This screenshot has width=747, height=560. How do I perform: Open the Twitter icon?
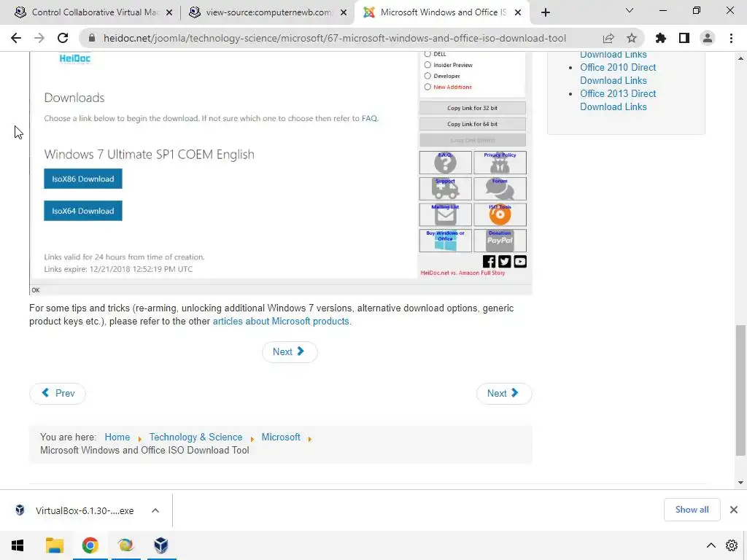click(x=504, y=262)
